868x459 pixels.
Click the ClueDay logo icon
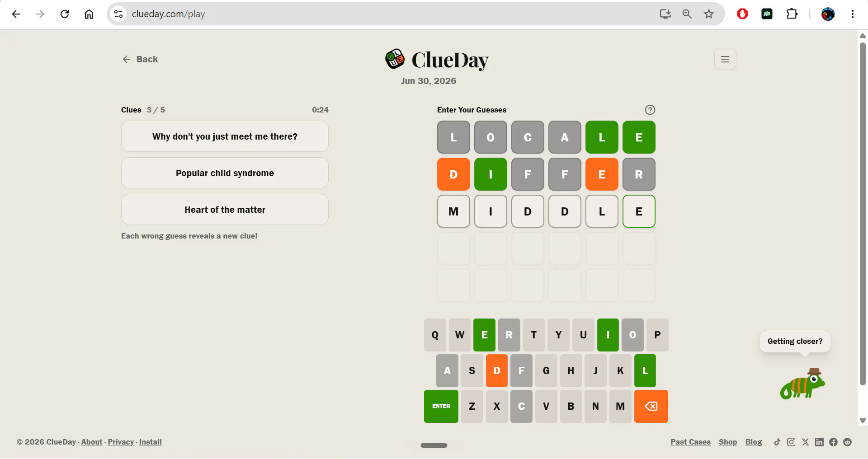tap(395, 59)
